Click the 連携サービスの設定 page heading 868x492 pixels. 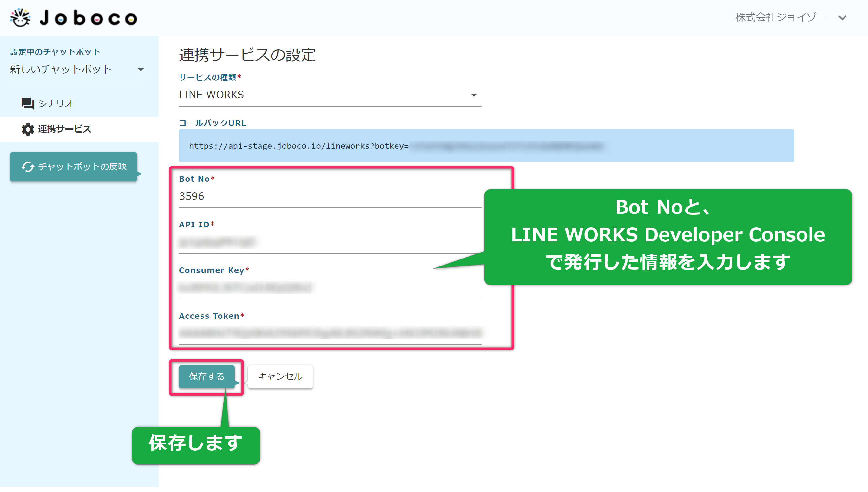tap(247, 55)
